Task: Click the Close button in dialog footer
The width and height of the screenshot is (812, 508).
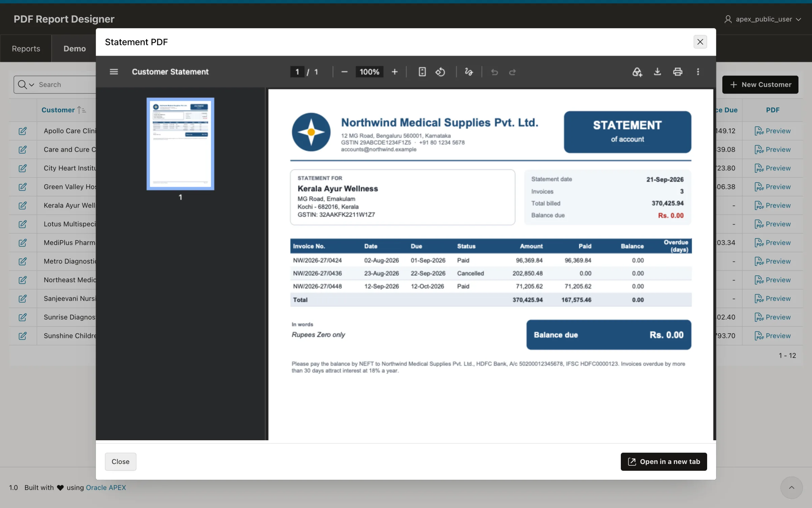Action: pyautogui.click(x=120, y=462)
